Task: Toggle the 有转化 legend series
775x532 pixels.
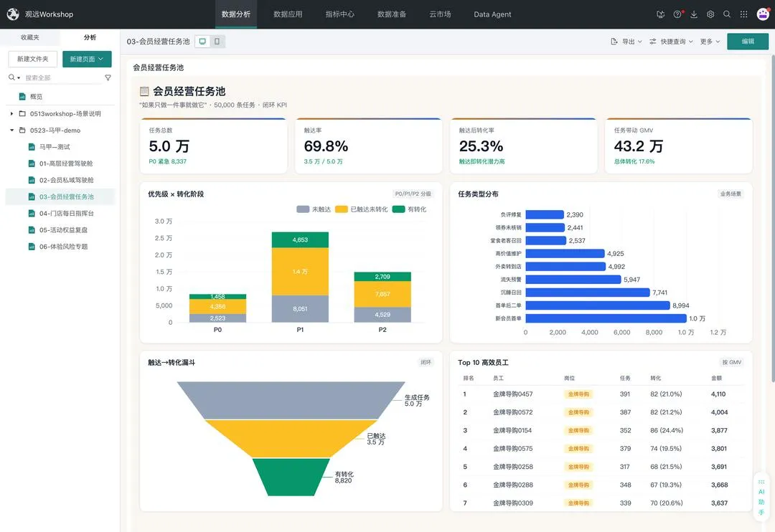Action: [409, 209]
